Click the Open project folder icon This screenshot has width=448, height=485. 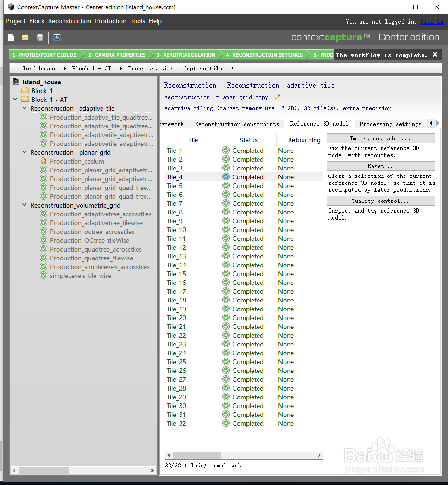click(25, 38)
